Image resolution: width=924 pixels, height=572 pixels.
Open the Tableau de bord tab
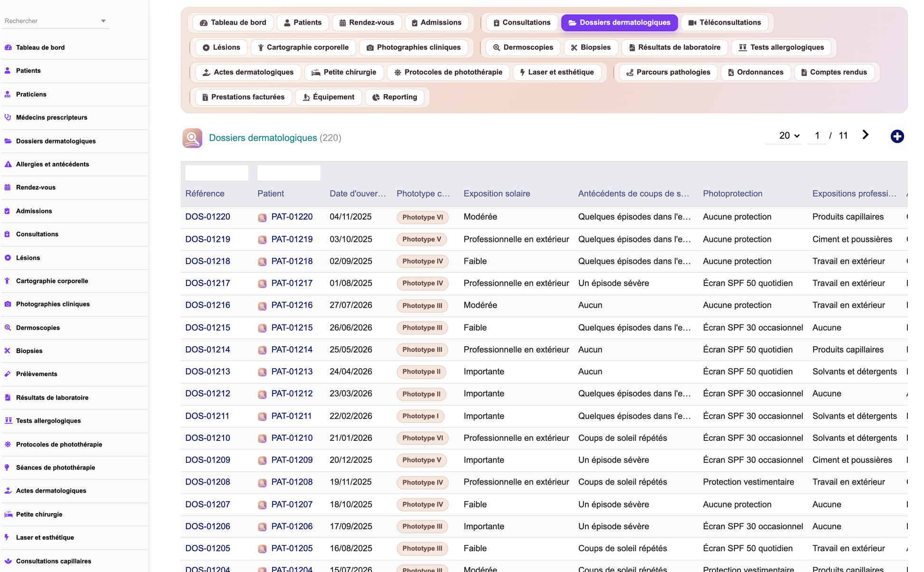click(x=233, y=22)
